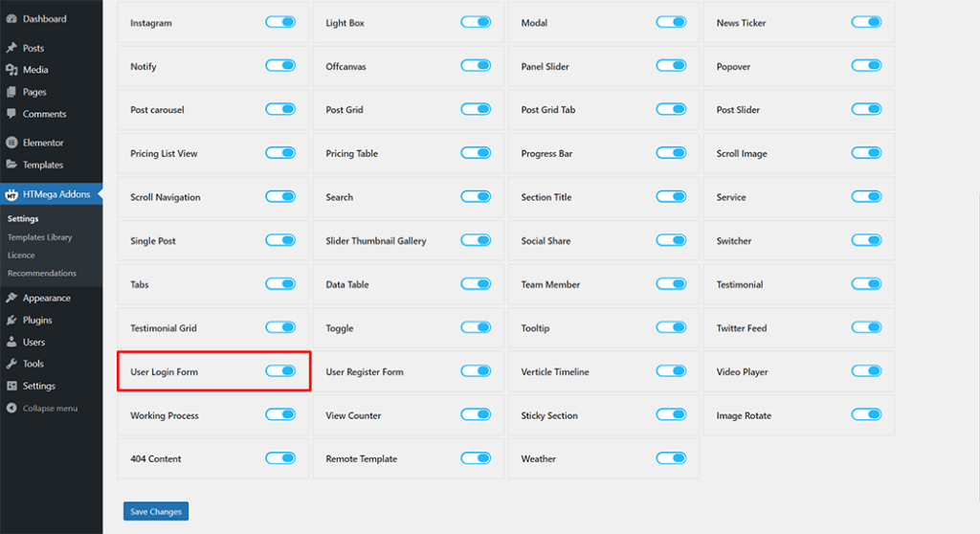Screen dimensions: 980x534
Task: Click the 'Verticle Timeline' label
Action: point(555,371)
